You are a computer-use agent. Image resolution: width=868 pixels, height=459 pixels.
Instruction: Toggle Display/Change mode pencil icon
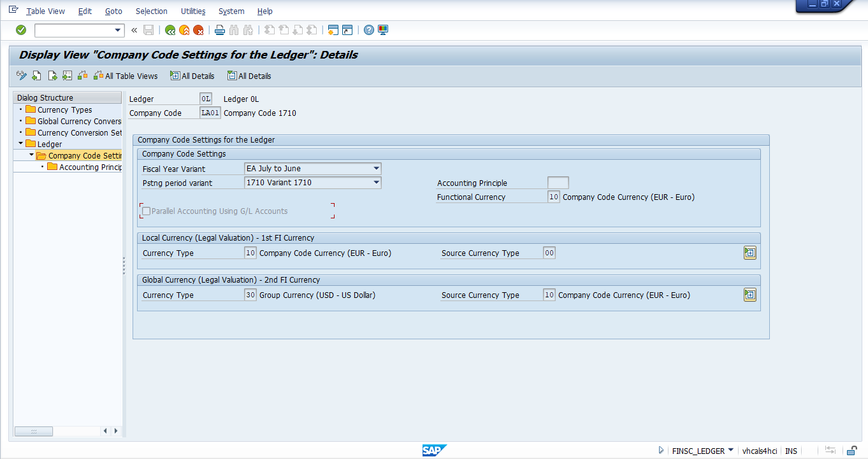(x=22, y=76)
